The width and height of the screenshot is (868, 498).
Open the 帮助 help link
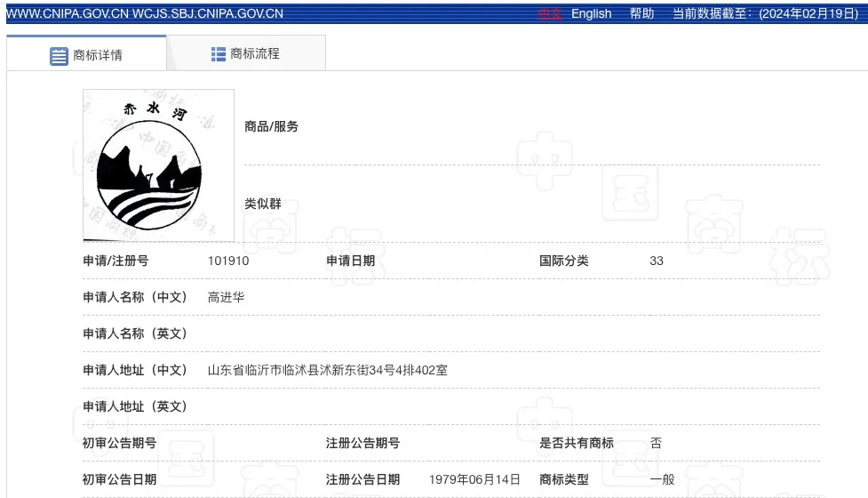[x=642, y=14]
